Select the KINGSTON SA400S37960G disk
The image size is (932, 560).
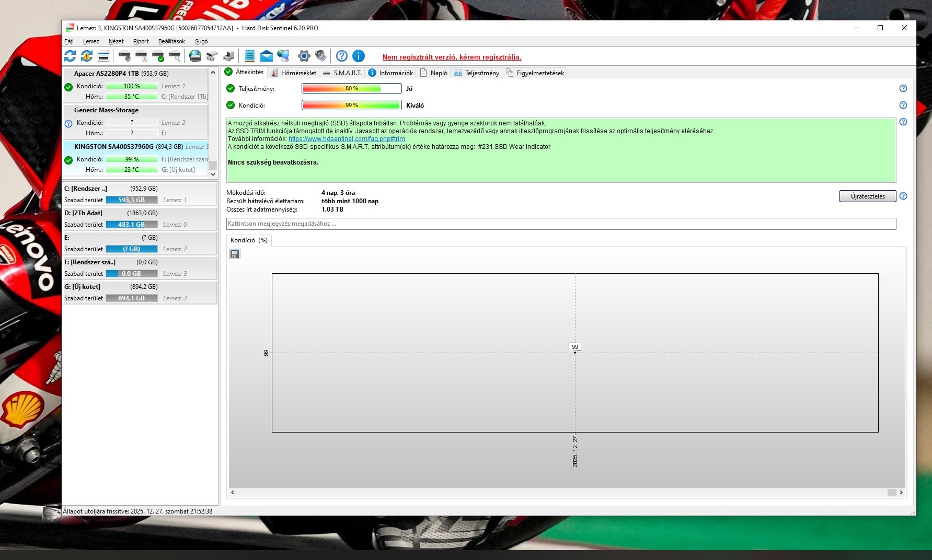(x=135, y=158)
